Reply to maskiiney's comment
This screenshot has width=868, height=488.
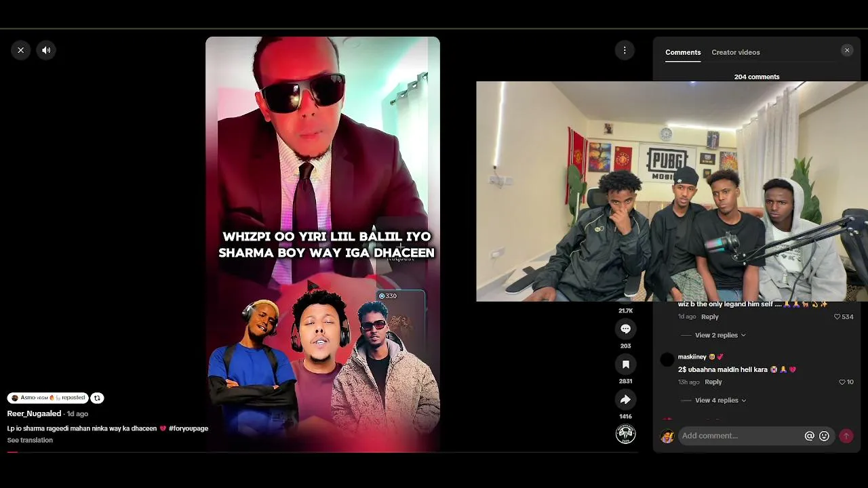click(713, 382)
